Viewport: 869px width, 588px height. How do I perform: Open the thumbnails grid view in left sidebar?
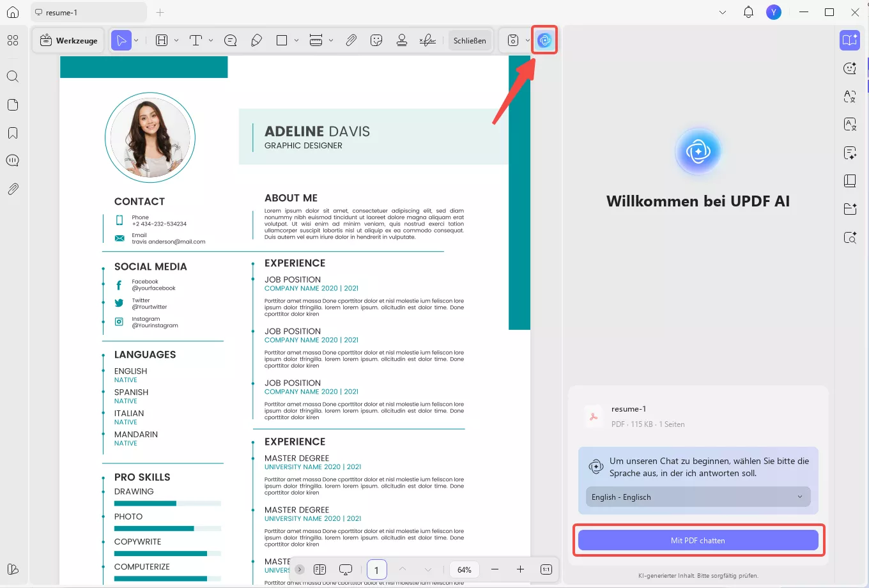click(13, 40)
